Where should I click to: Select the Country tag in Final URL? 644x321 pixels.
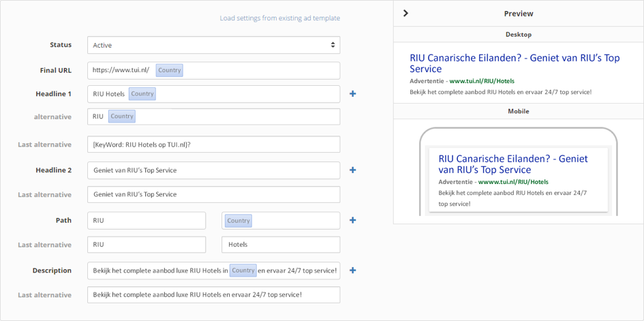click(x=169, y=70)
